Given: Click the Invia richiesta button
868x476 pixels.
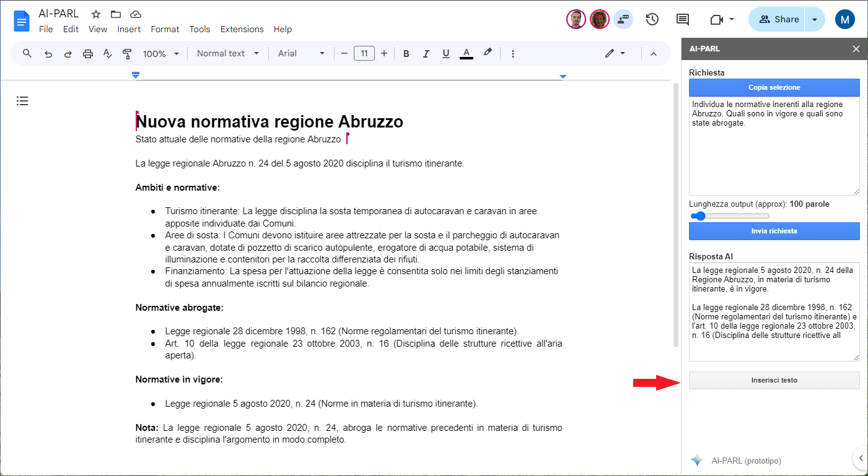Looking at the screenshot, I should coord(774,231).
